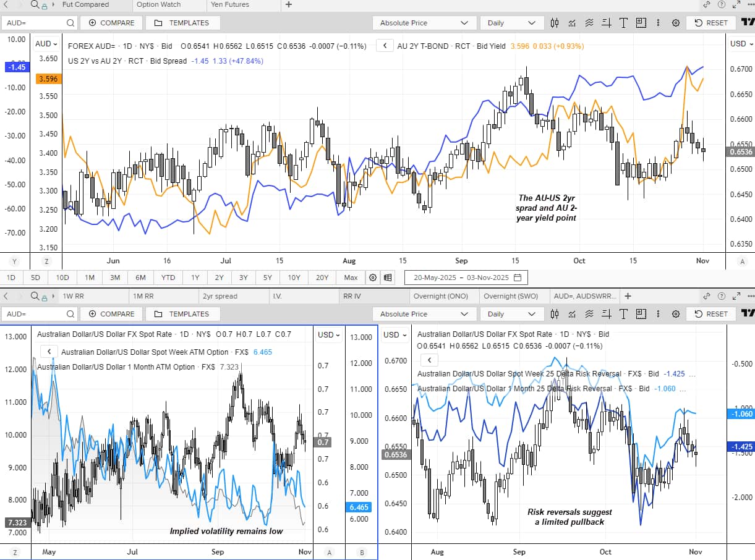Click the RESET button
Image resolution: width=755 pixels, height=560 pixels.
click(x=710, y=22)
